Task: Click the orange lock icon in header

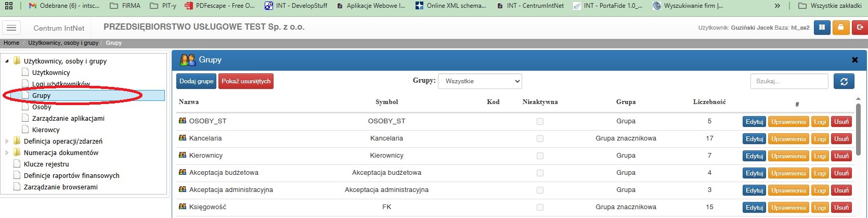Action: [840, 28]
